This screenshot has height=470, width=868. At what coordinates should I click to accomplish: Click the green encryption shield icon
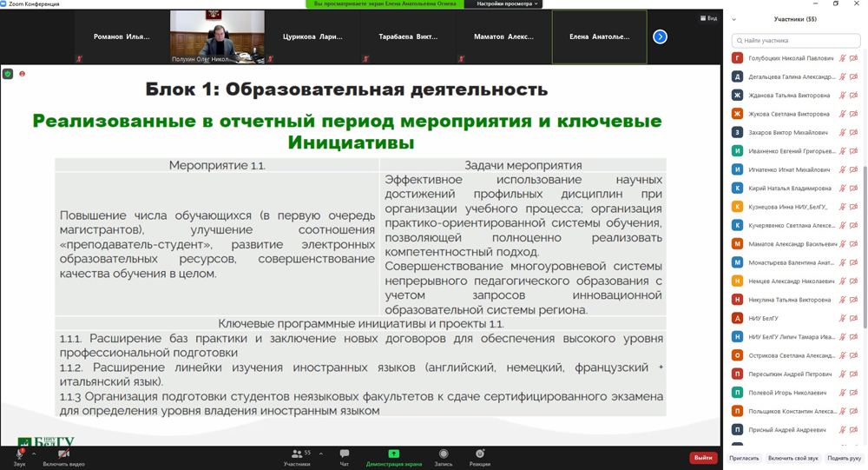point(8,74)
